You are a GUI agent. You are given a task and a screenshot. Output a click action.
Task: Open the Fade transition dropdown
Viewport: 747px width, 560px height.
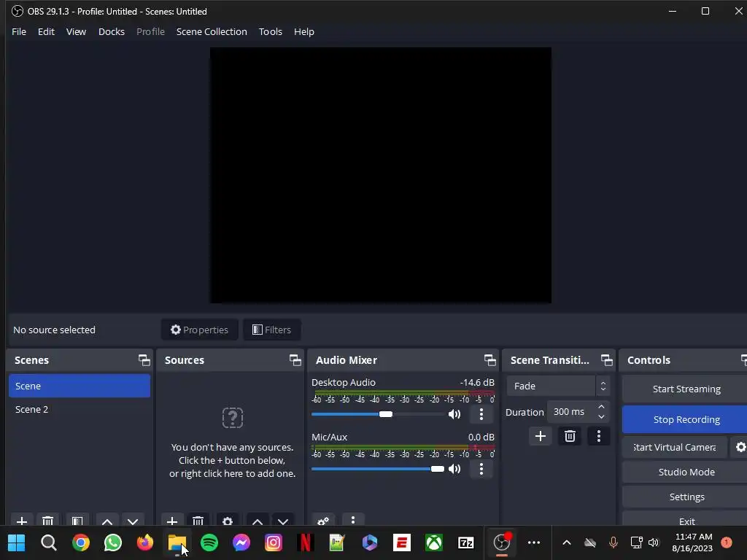pyautogui.click(x=558, y=386)
